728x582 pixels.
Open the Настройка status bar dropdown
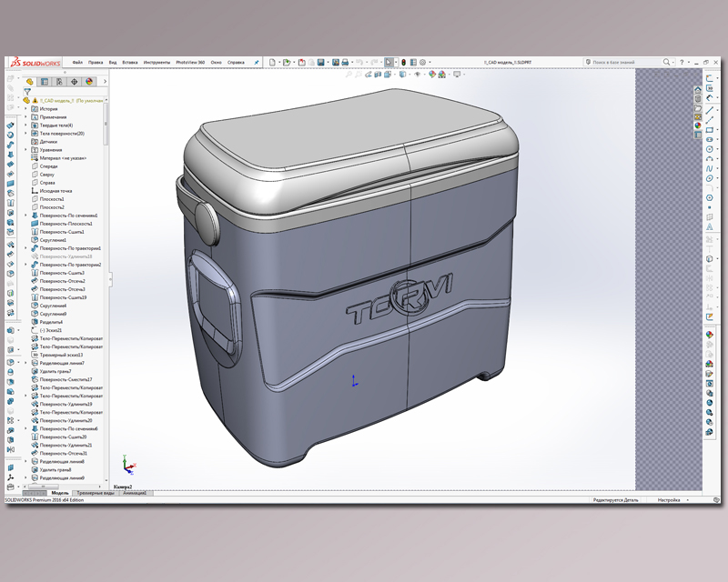[x=672, y=500]
